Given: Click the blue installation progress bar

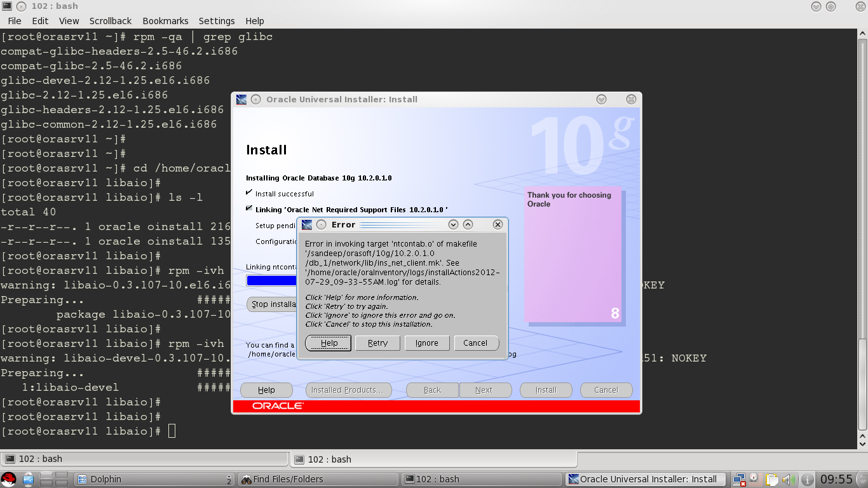Looking at the screenshot, I should pos(272,281).
